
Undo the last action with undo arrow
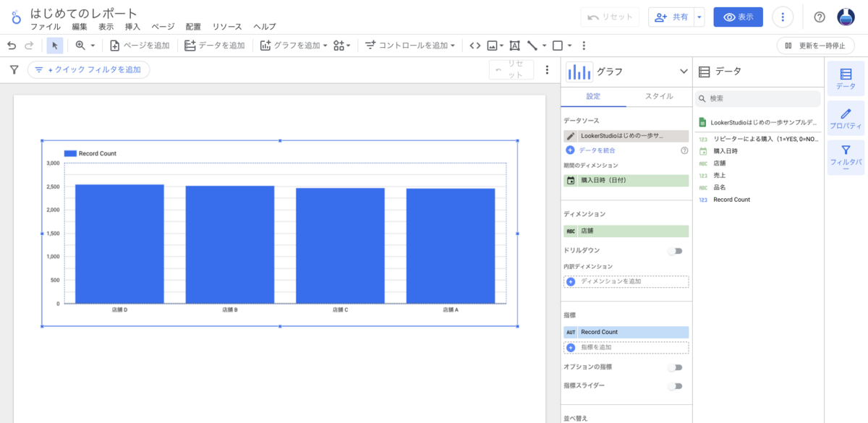click(x=12, y=46)
